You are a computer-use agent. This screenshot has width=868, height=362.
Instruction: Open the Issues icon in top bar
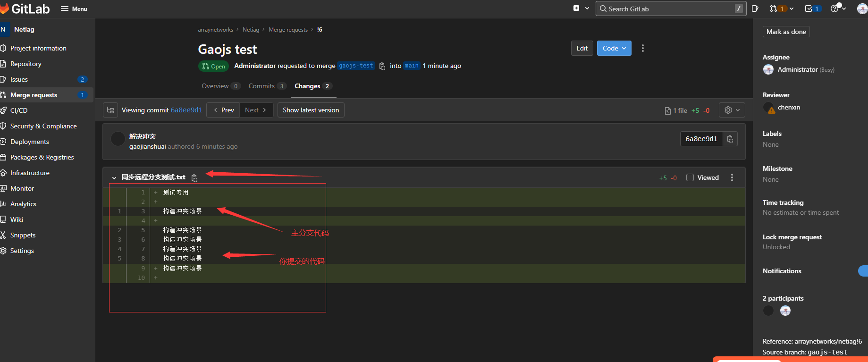[755, 8]
